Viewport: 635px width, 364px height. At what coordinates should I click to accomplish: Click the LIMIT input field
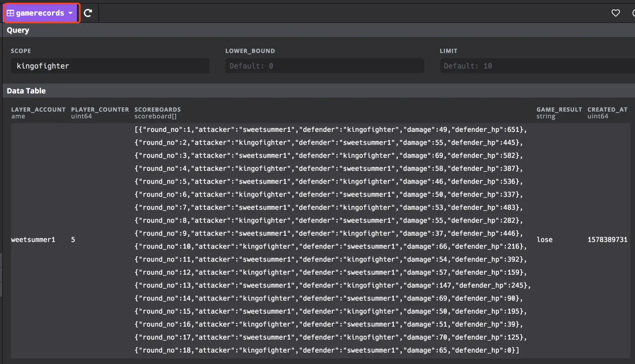pos(537,66)
